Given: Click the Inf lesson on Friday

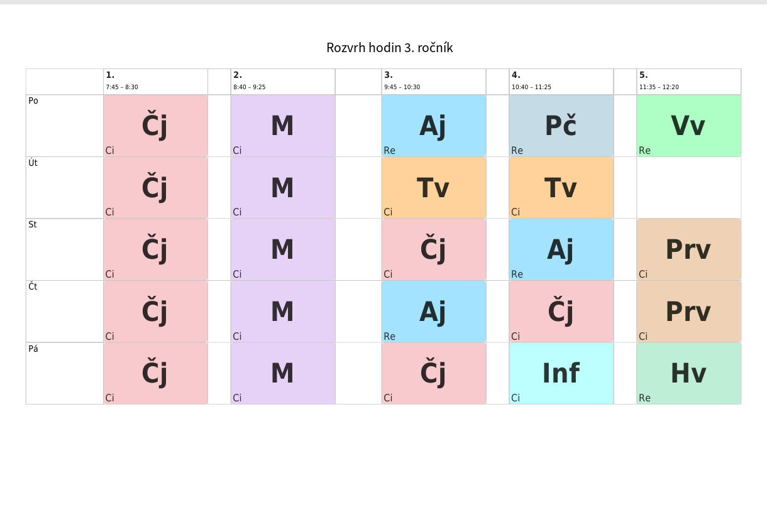Looking at the screenshot, I should [x=561, y=373].
